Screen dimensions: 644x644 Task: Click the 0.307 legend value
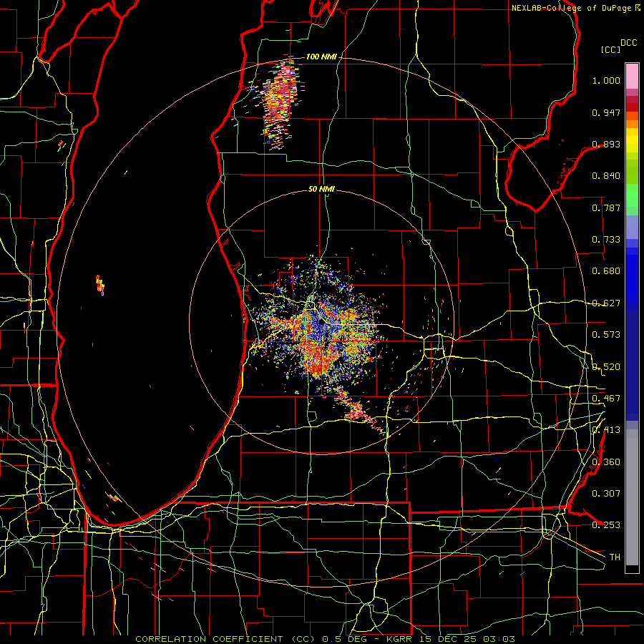606,493
